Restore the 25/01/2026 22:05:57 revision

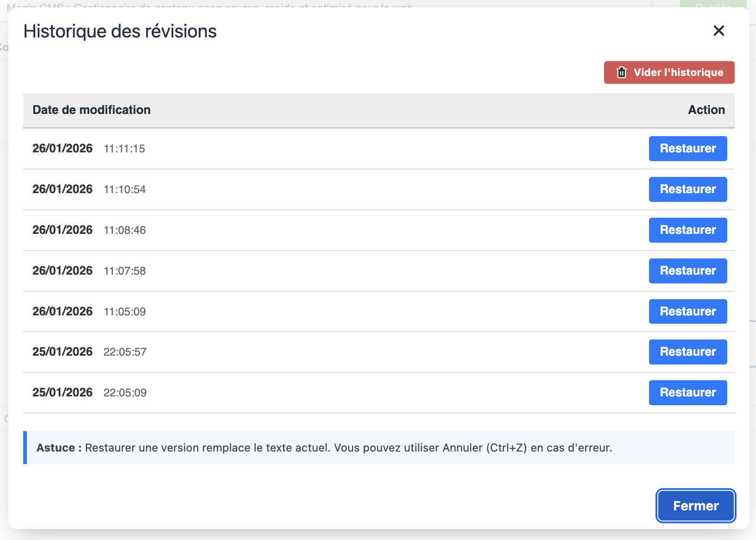click(687, 352)
